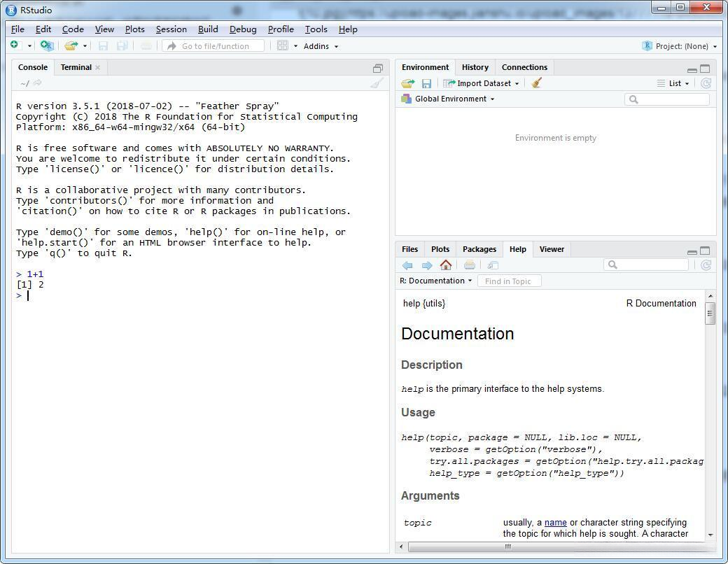Click the 'name' link in topic argument
Screen dimensions: 728x564
click(555, 522)
